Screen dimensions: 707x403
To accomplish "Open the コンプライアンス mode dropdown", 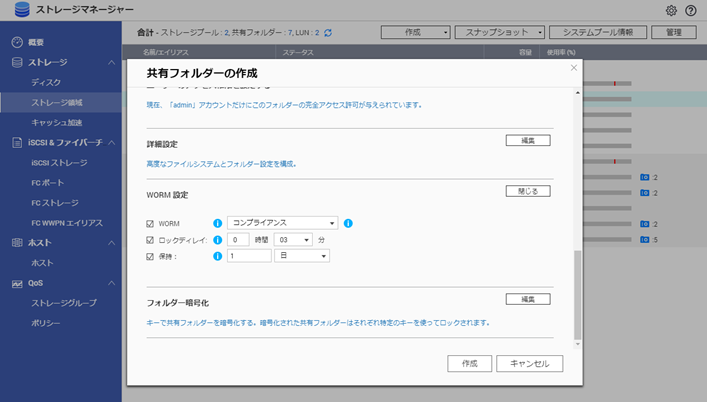I will tap(283, 223).
